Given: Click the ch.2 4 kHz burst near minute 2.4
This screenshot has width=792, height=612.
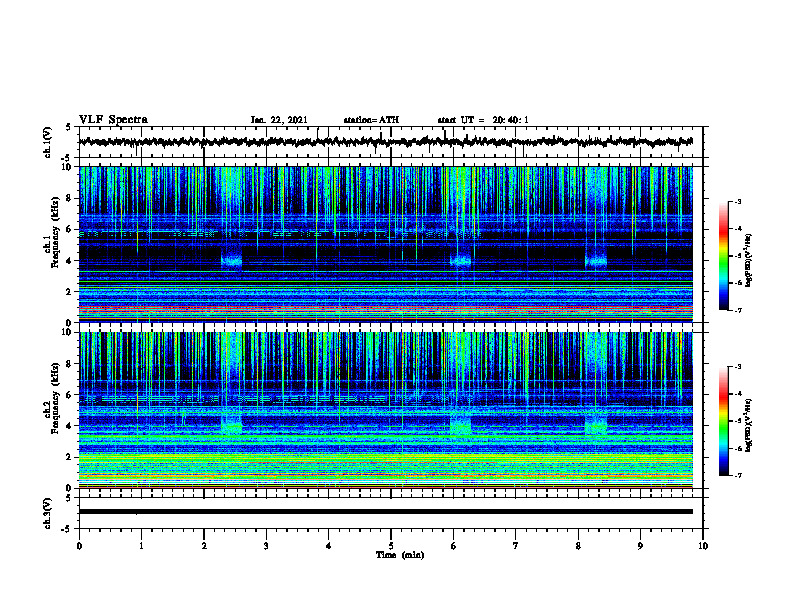Looking at the screenshot, I should click(x=231, y=424).
